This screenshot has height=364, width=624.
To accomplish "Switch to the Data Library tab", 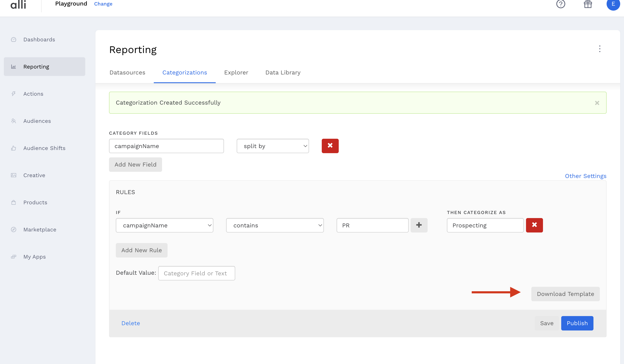I will [283, 73].
